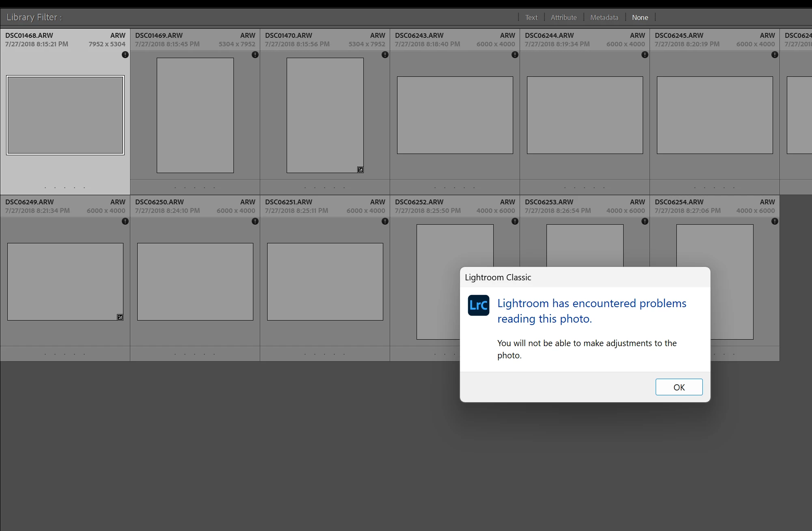Image resolution: width=812 pixels, height=531 pixels.
Task: Select the DSC06250.ARW photo thumbnail
Action: tap(195, 282)
